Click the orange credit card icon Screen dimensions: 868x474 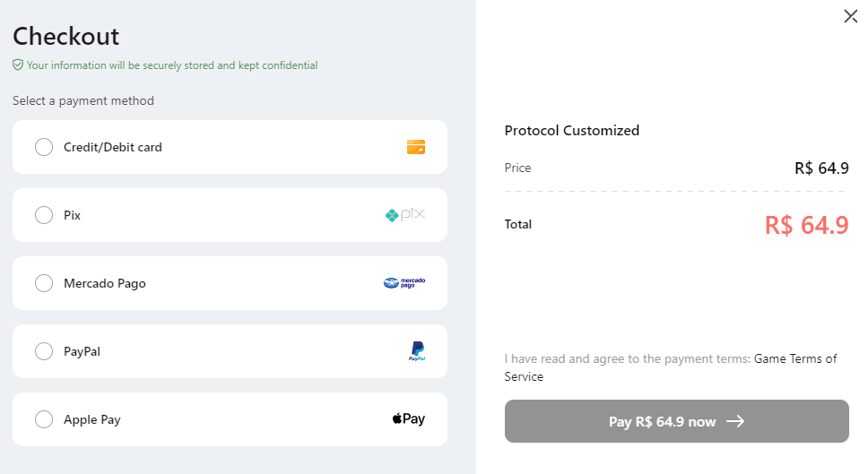(x=416, y=147)
